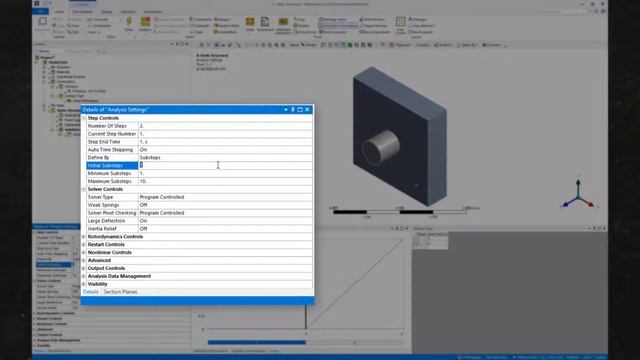Open the blue File ribbon tab
This screenshot has height=360, width=640.
pyautogui.click(x=40, y=11)
